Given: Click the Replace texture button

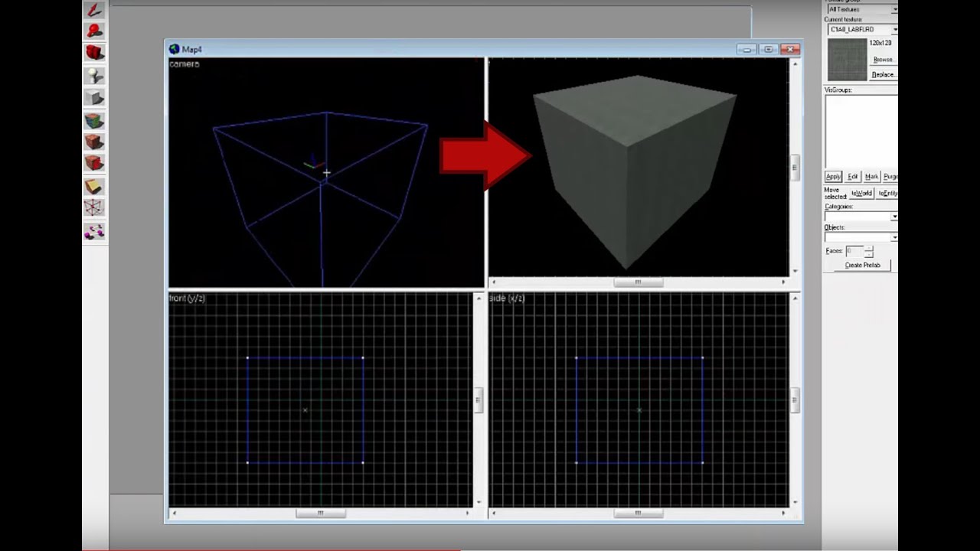Looking at the screenshot, I should (x=883, y=74).
